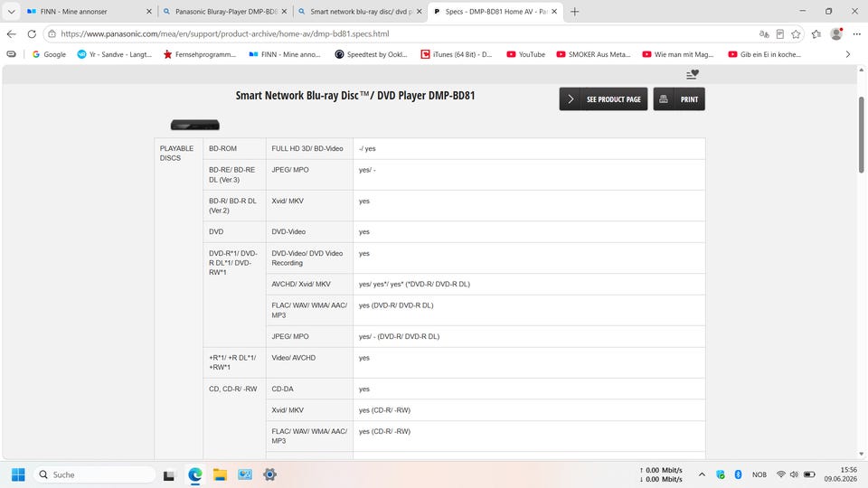868x488 pixels.
Task: Select the 'FULL HD 3D/ BD-Video' cell
Action: point(307,149)
